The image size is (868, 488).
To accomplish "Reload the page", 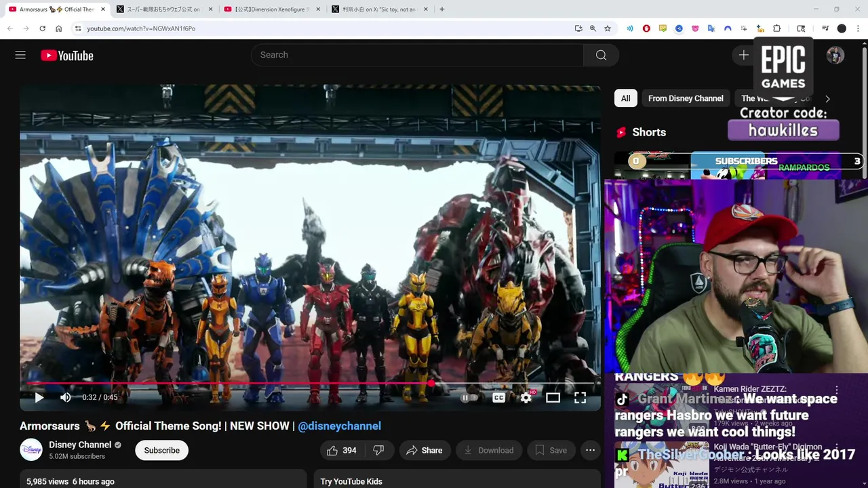I will (42, 28).
